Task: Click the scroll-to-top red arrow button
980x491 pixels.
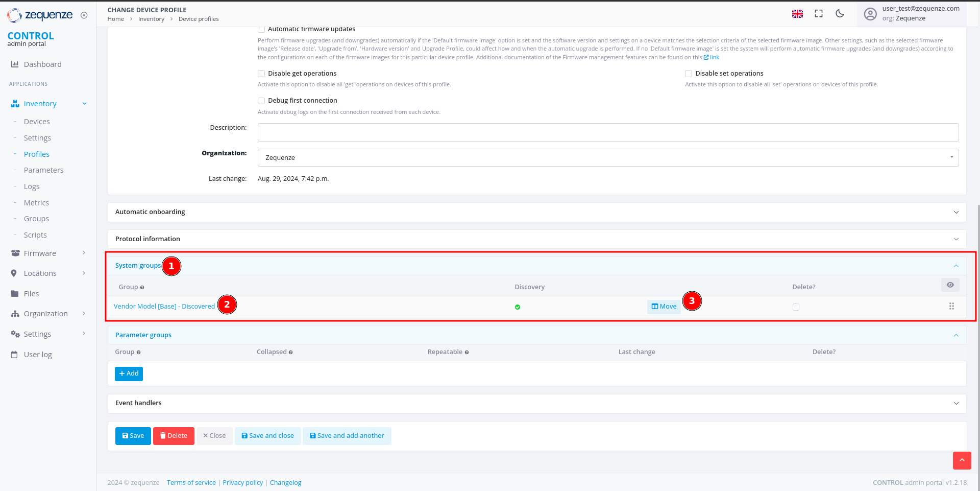Action: pyautogui.click(x=962, y=460)
